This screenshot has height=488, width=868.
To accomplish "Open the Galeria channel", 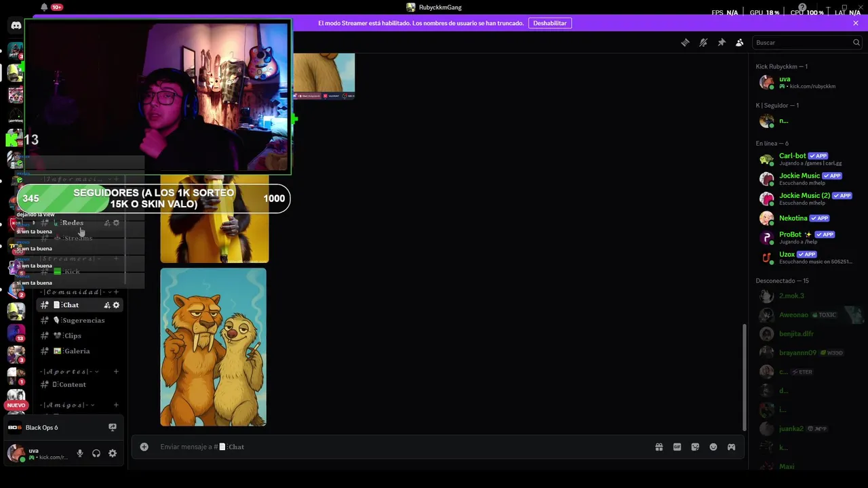I will [80, 351].
